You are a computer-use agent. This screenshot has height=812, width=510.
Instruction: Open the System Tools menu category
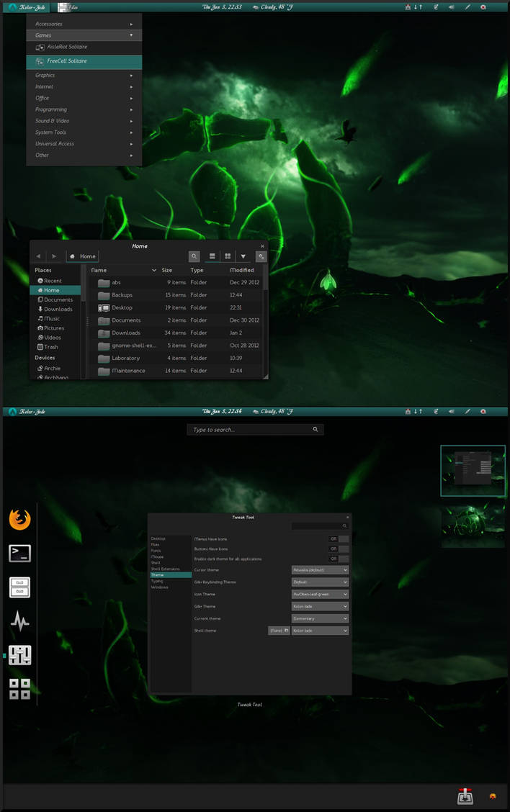click(x=84, y=132)
